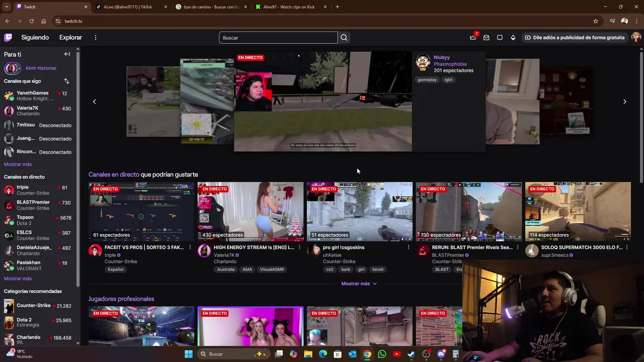Click the Twitch logo home icon
644x362 pixels.
(x=8, y=37)
